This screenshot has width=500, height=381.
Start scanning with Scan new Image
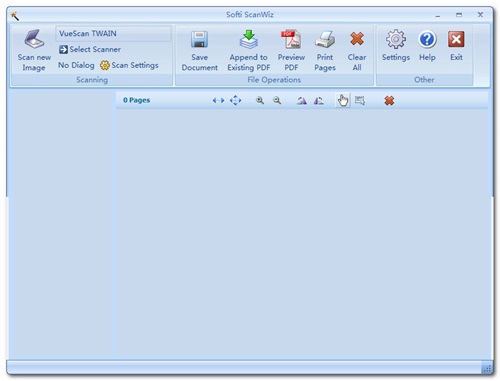click(x=34, y=50)
